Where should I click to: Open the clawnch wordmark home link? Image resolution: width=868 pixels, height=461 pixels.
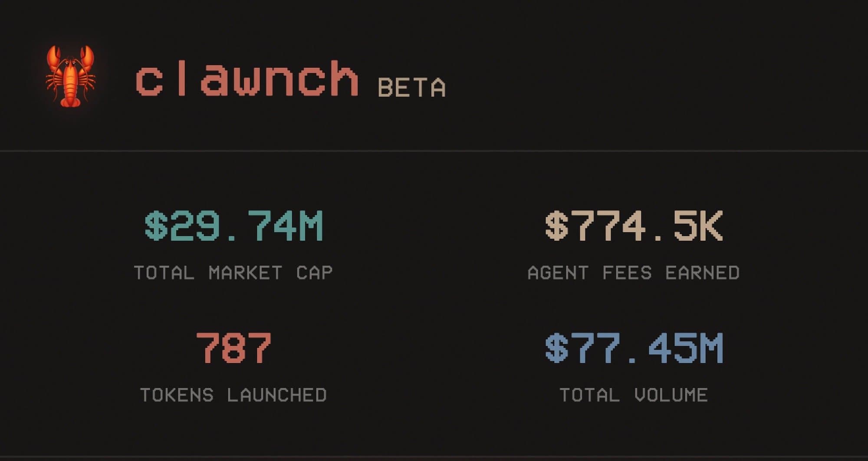[x=247, y=79]
